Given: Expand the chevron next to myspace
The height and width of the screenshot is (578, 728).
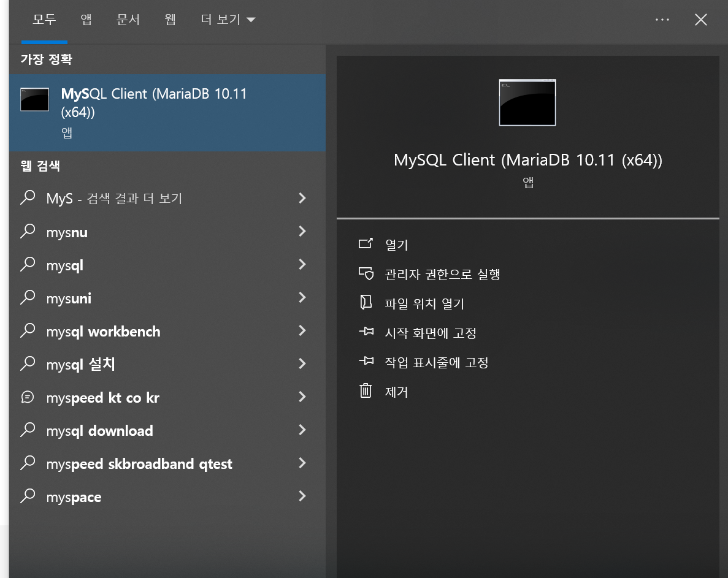Looking at the screenshot, I should click(x=302, y=496).
